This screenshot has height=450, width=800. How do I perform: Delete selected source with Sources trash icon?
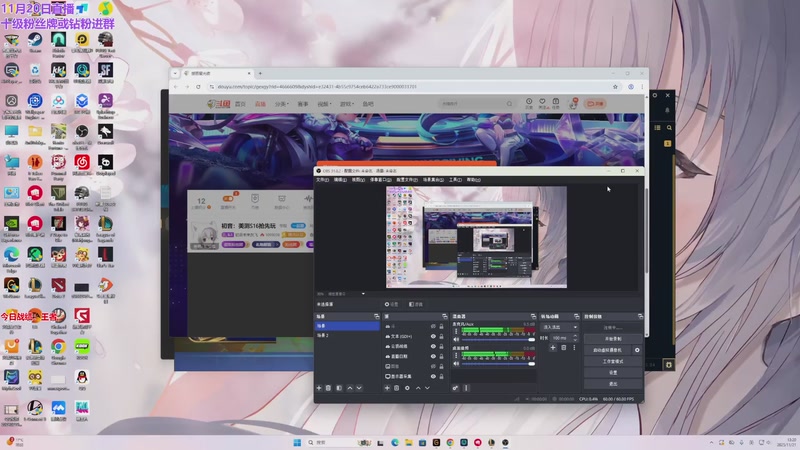396,388
